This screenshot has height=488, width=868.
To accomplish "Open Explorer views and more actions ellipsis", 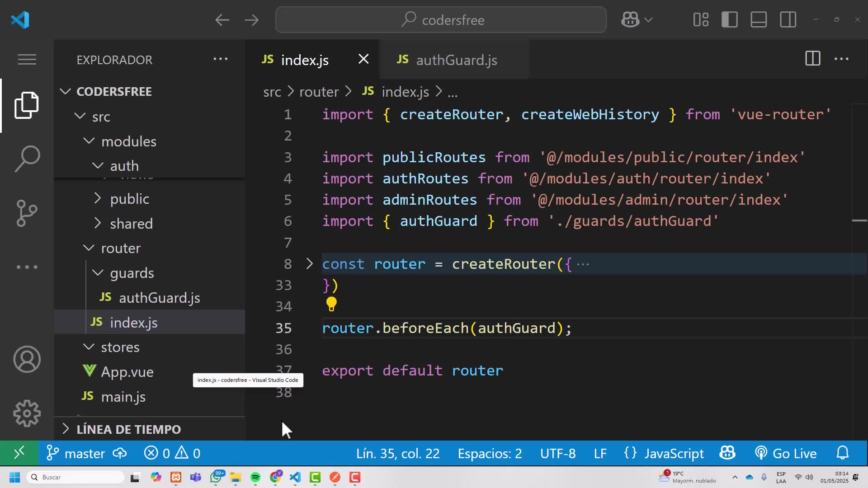I will coord(221,59).
